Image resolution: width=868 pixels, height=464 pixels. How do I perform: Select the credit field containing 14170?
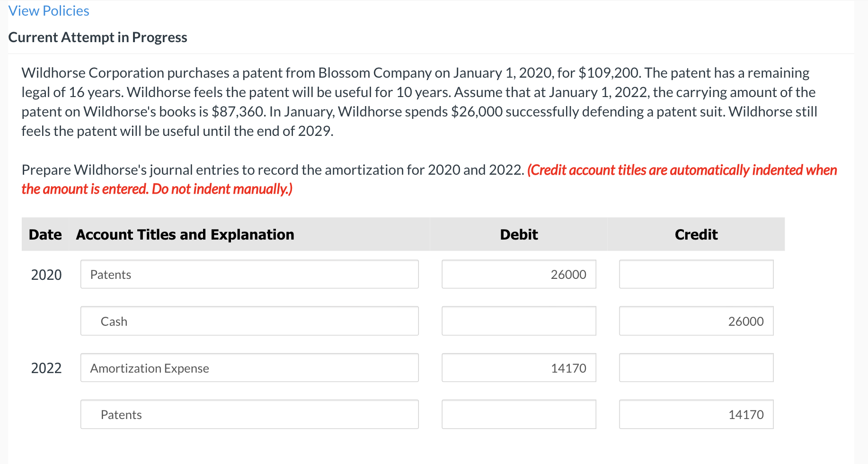click(696, 414)
